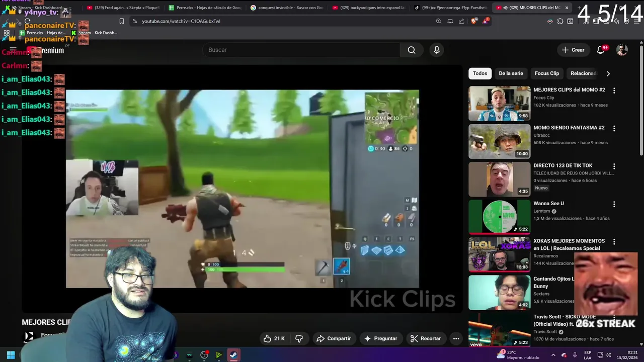The width and height of the screenshot is (644, 362).
Task: Open weather widget showing 23°C
Action: click(x=518, y=355)
